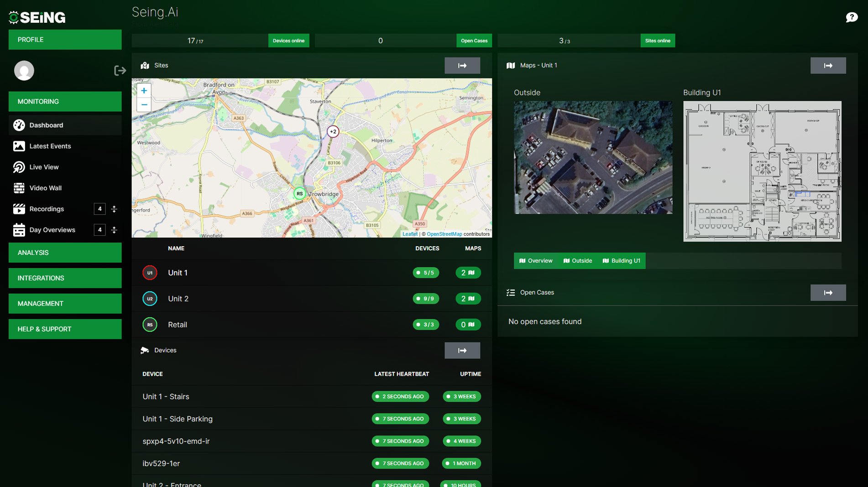The image size is (868, 487).
Task: Click the SEING logo
Action: pyautogui.click(x=37, y=17)
